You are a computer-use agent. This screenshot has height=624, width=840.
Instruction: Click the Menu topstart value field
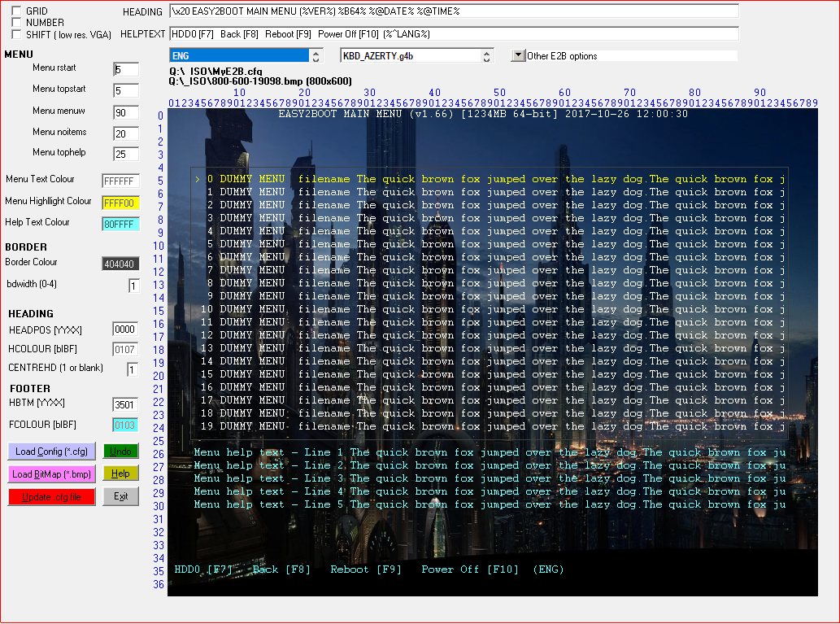click(126, 90)
